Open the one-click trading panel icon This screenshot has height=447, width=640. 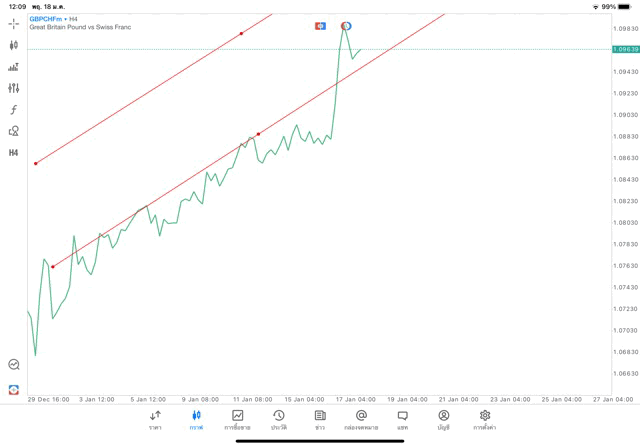pyautogui.click(x=14, y=389)
